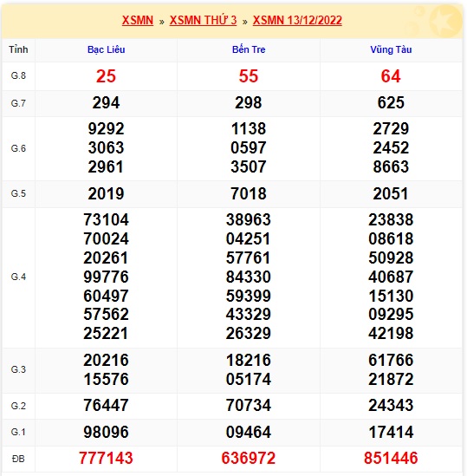Click G.6 value 2452
The image size is (467, 476).
coord(391,148)
